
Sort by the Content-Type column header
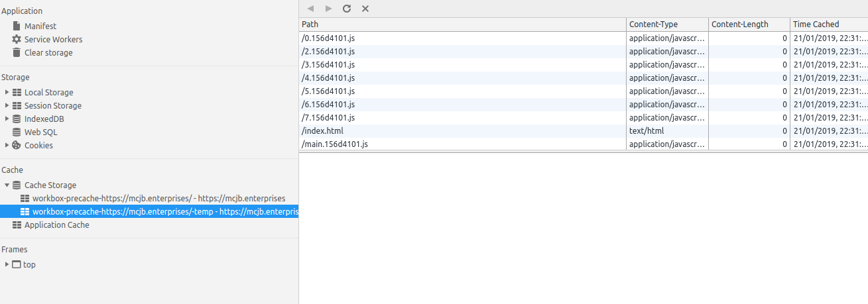tap(667, 25)
